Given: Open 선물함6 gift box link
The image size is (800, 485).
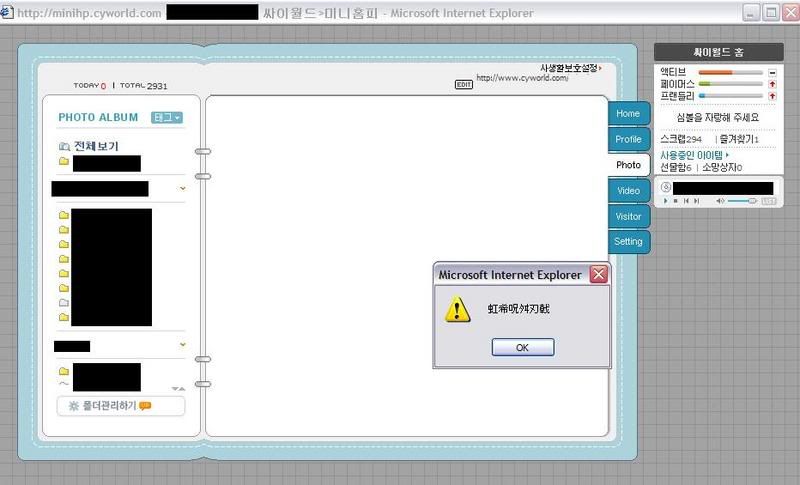Looking at the screenshot, I should click(676, 167).
